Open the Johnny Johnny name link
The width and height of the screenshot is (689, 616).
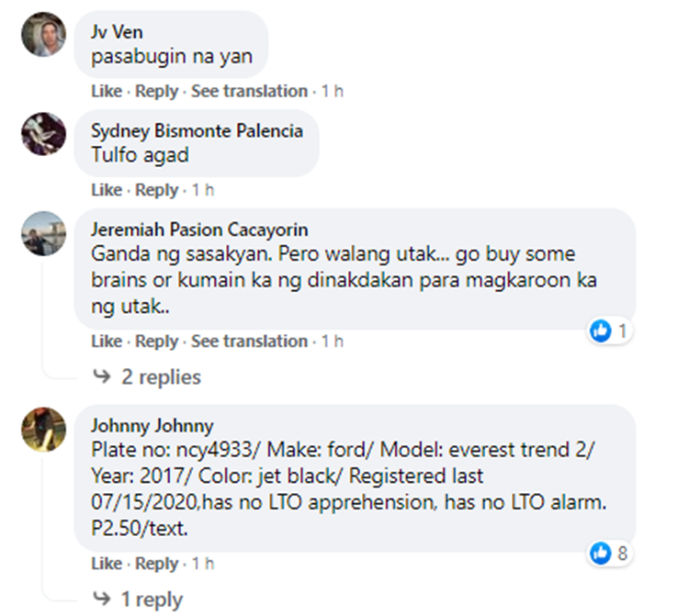[x=152, y=425]
